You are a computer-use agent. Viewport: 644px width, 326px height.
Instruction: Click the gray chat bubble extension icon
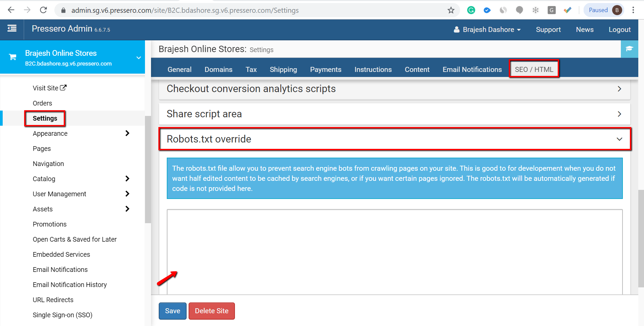click(x=519, y=10)
